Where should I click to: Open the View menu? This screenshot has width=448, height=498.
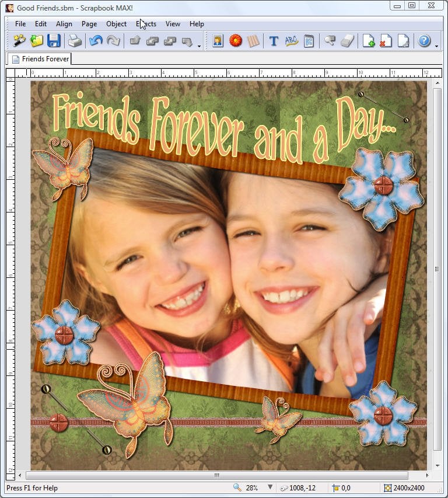point(173,24)
